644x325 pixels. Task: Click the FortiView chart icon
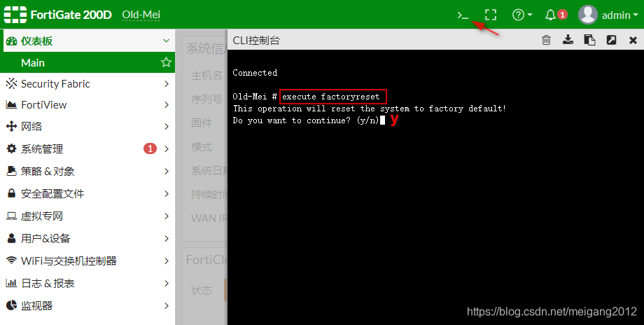coord(11,105)
